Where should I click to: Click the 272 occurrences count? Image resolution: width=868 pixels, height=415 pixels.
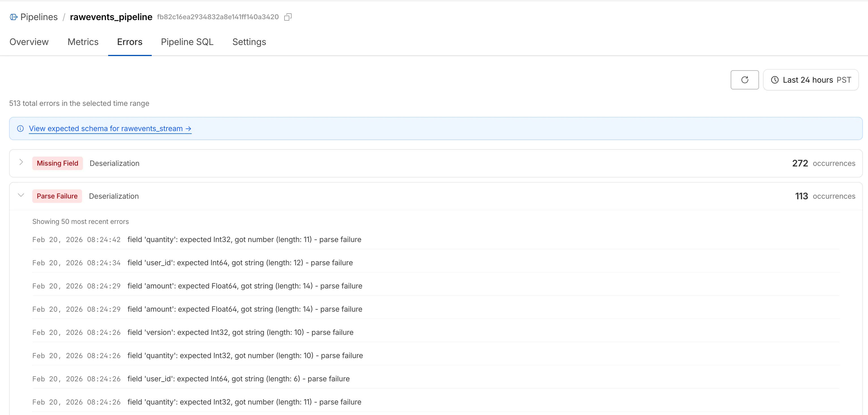pos(800,163)
